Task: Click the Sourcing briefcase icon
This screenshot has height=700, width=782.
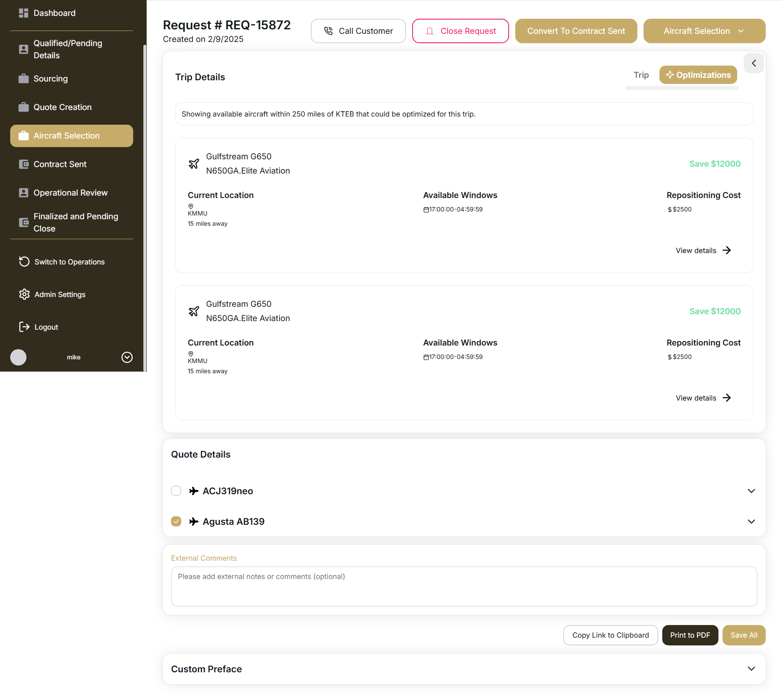Action: point(24,78)
